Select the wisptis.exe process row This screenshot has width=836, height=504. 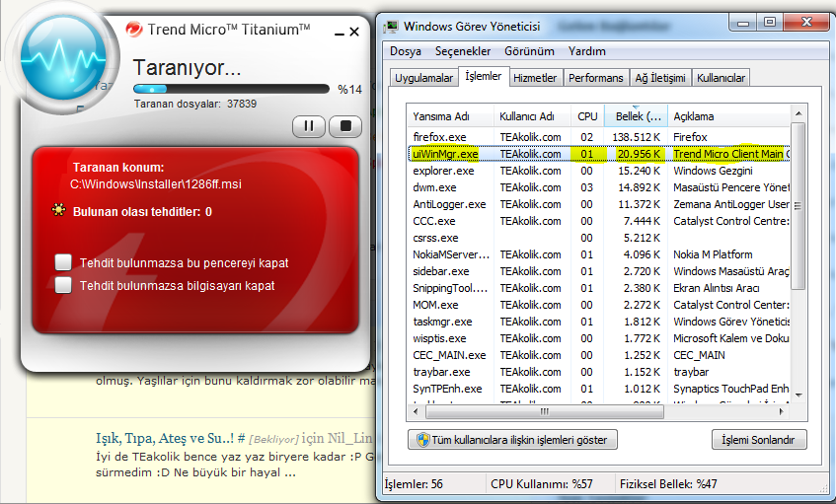[599, 338]
